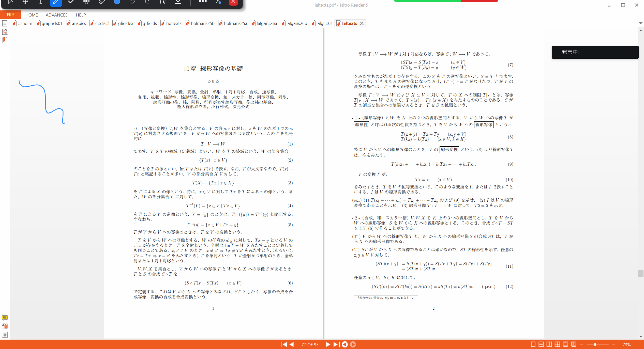Viewport: 644px width, 349px height.
Task: Switch to the holmans25a document tab
Action: [x=233, y=23]
